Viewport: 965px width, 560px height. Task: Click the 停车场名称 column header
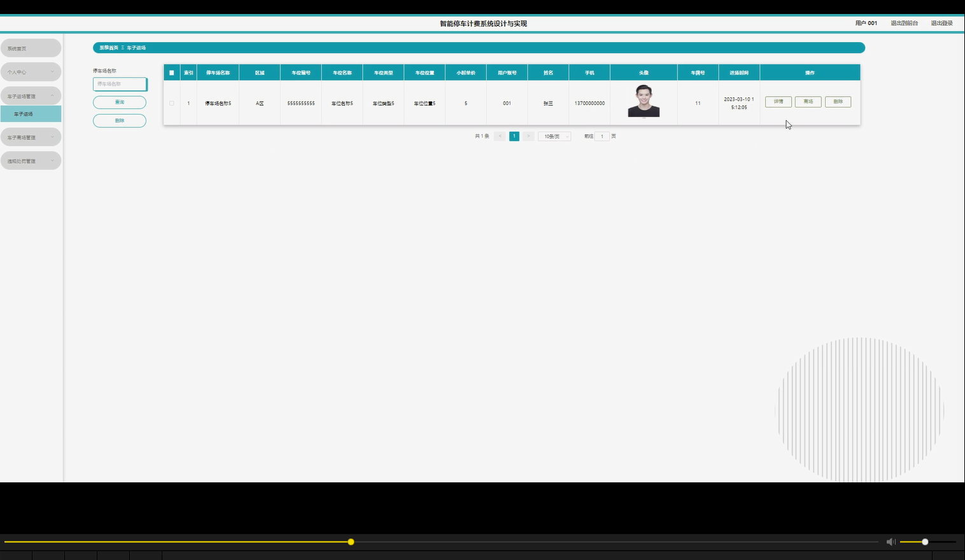point(218,73)
